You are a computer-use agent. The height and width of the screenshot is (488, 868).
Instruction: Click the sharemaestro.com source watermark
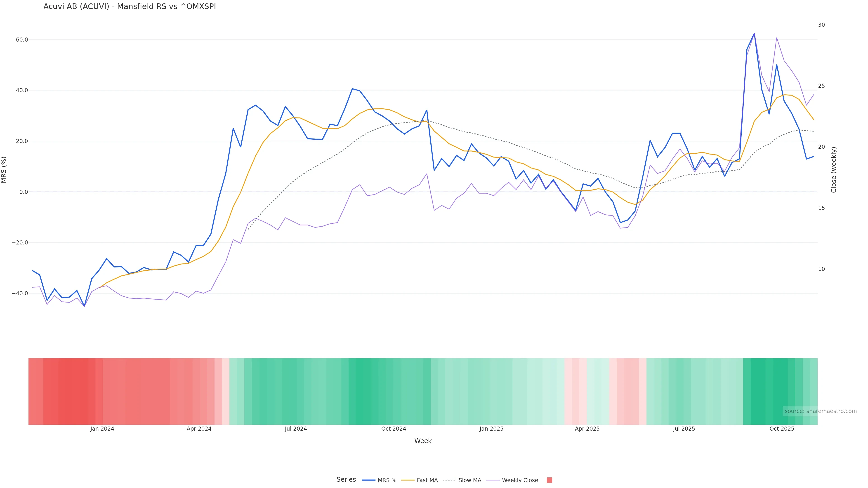coord(820,411)
